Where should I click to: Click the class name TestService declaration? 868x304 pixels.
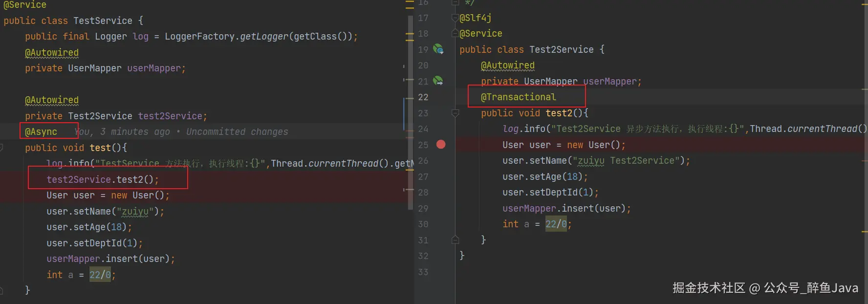[103, 21]
